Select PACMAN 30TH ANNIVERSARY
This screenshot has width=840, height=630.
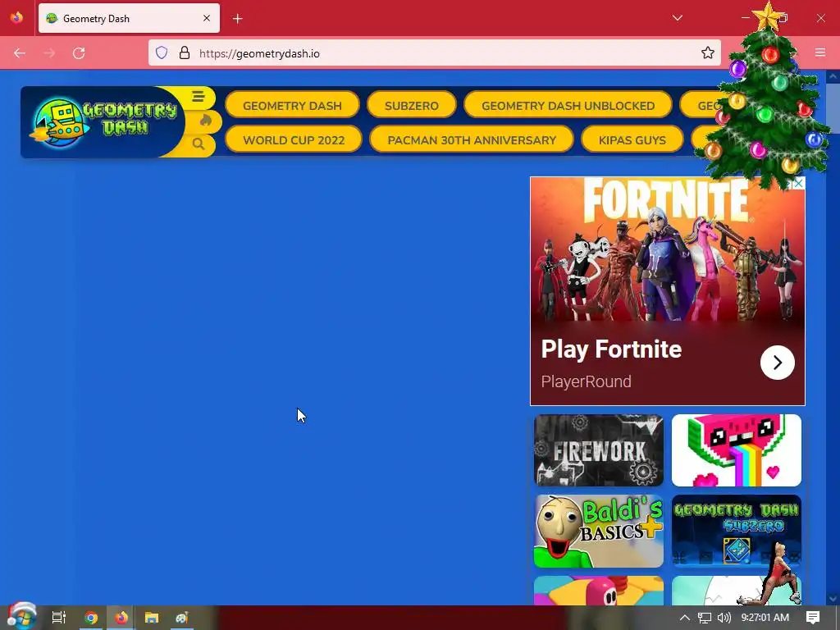[472, 139]
